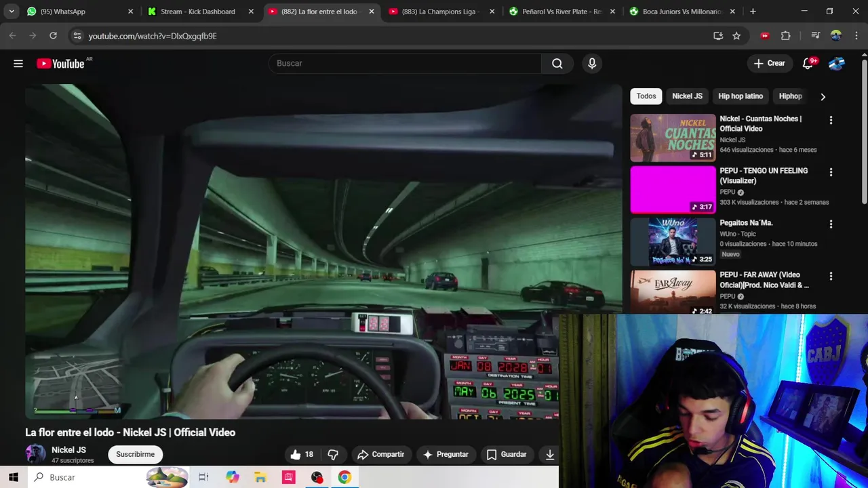Open options for PEPU - TENGO UN FEELING

[831, 172]
